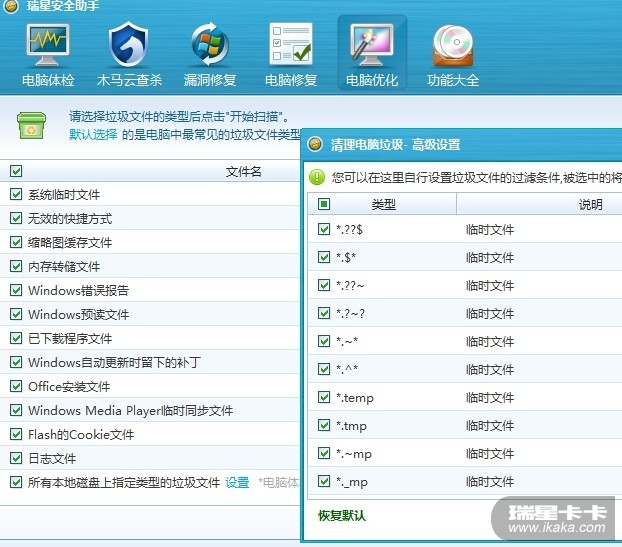622x547 pixels.
Task: Open 设置 link for junk file types
Action: pyautogui.click(x=237, y=482)
